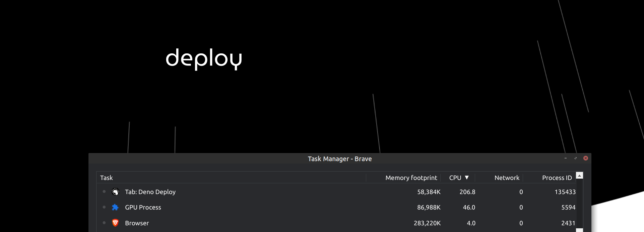Sort by Memory footprint column header
Image resolution: width=644 pixels, height=232 pixels.
click(x=403, y=178)
